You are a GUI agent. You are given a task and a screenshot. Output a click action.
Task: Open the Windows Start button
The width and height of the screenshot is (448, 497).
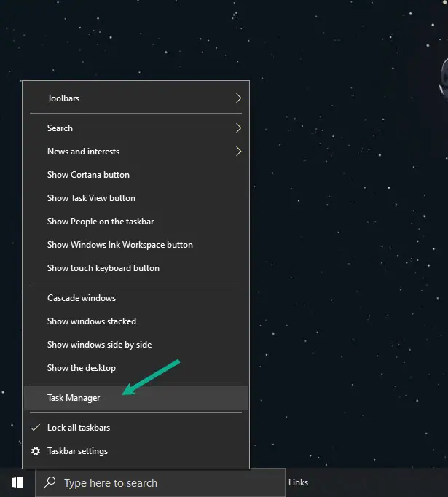(17, 482)
